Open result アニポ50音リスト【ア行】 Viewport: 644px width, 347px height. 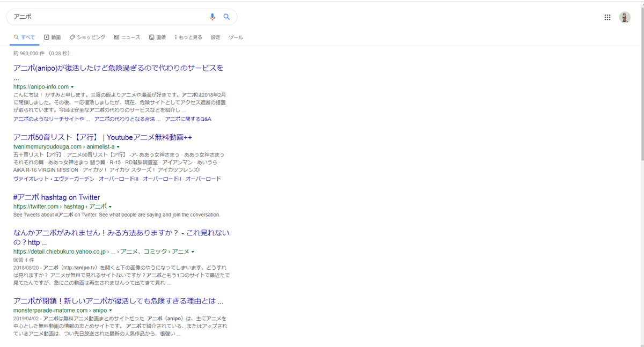(103, 137)
